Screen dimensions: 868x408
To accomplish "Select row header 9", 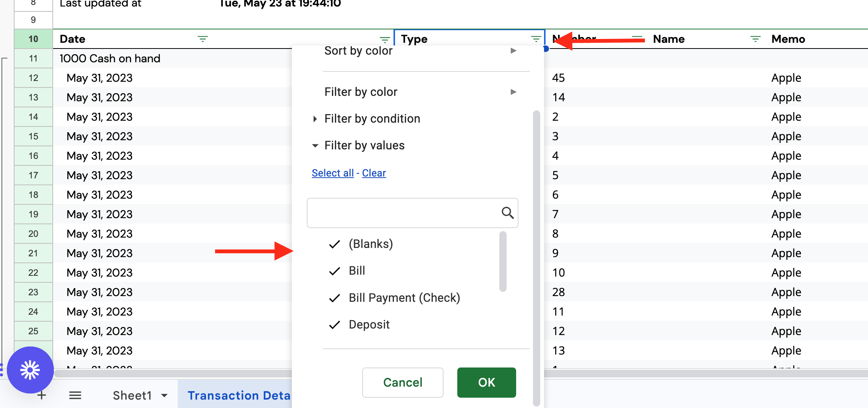I will [33, 20].
